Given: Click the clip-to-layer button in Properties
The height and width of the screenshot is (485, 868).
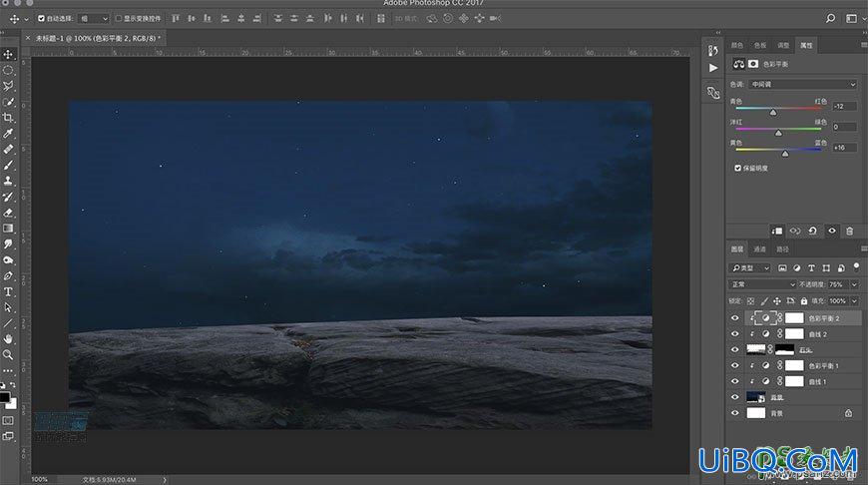Looking at the screenshot, I should click(x=777, y=231).
